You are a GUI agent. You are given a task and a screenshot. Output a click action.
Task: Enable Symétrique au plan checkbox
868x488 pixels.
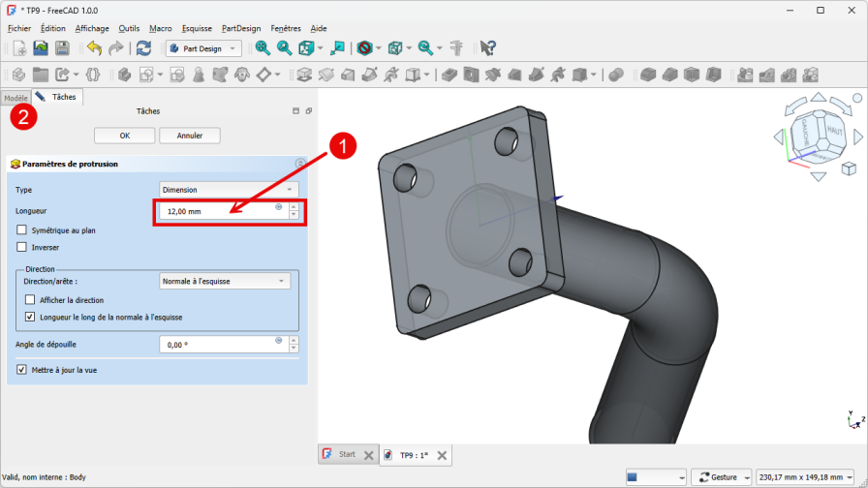22,230
